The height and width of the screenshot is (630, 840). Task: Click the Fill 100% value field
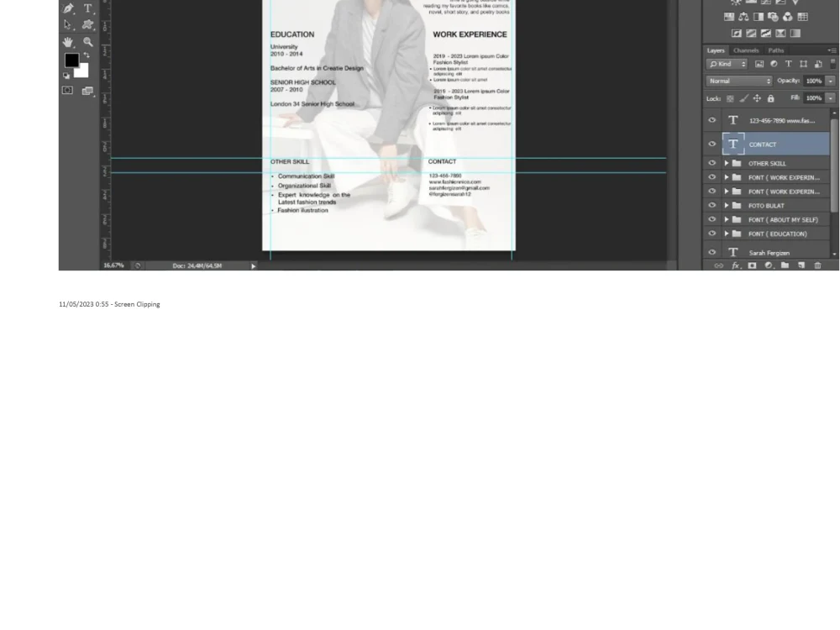814,98
